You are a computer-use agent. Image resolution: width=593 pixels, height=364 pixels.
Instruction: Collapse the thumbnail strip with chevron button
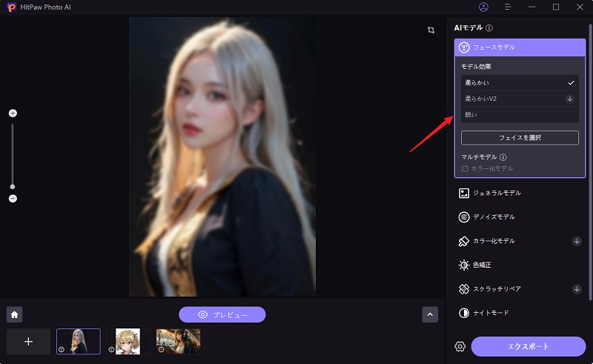point(430,314)
